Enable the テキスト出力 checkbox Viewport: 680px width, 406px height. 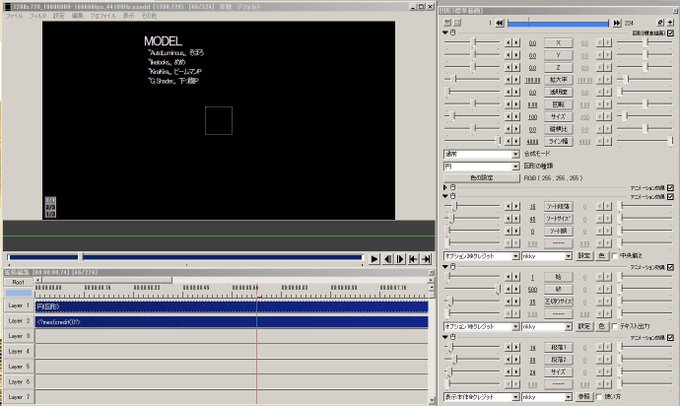click(x=615, y=326)
